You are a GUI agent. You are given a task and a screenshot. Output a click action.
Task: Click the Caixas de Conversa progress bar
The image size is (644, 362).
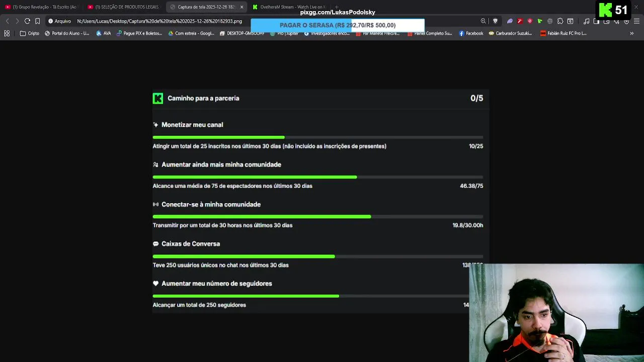pyautogui.click(x=318, y=256)
